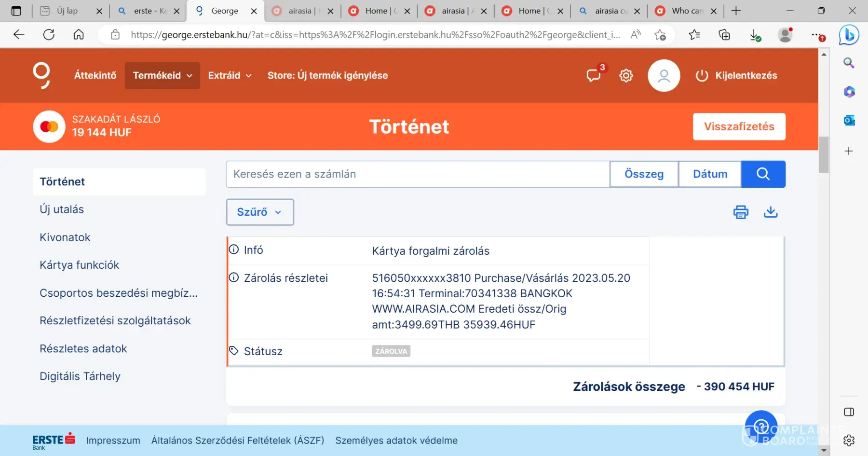Open the help chat bubble

[761, 426]
